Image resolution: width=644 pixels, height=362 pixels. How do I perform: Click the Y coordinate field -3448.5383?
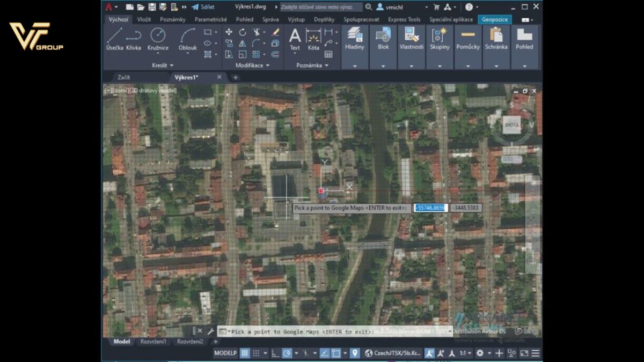(x=466, y=208)
